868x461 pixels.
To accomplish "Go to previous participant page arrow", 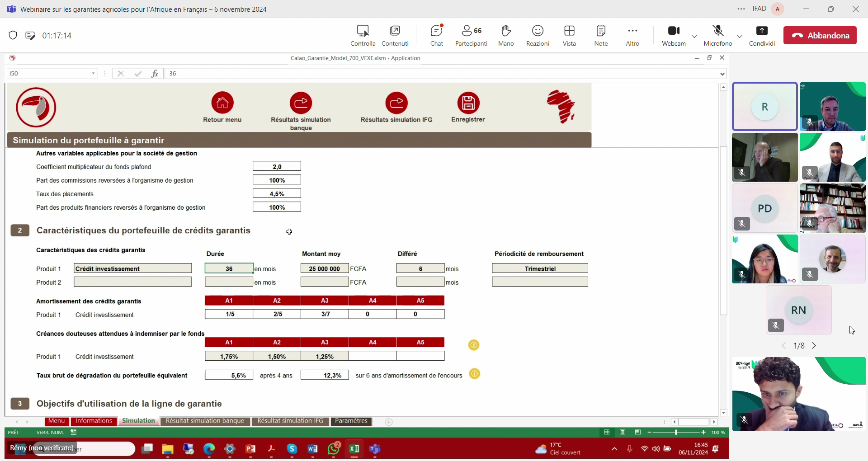I will pyautogui.click(x=784, y=346).
